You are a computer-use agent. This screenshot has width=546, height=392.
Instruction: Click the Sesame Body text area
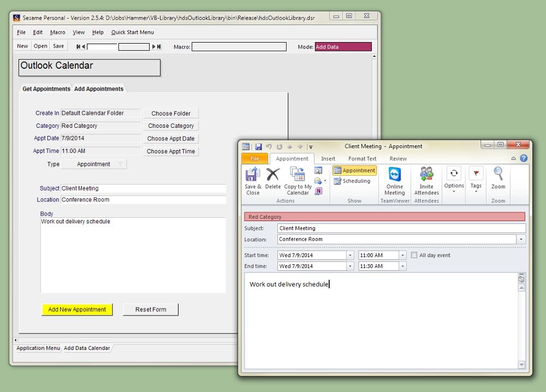click(x=133, y=255)
